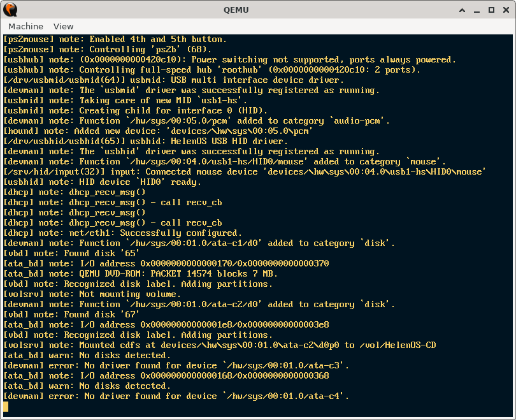
Task: Click 'Creating child for interface 0 (HID).' line
Action: (x=136, y=111)
